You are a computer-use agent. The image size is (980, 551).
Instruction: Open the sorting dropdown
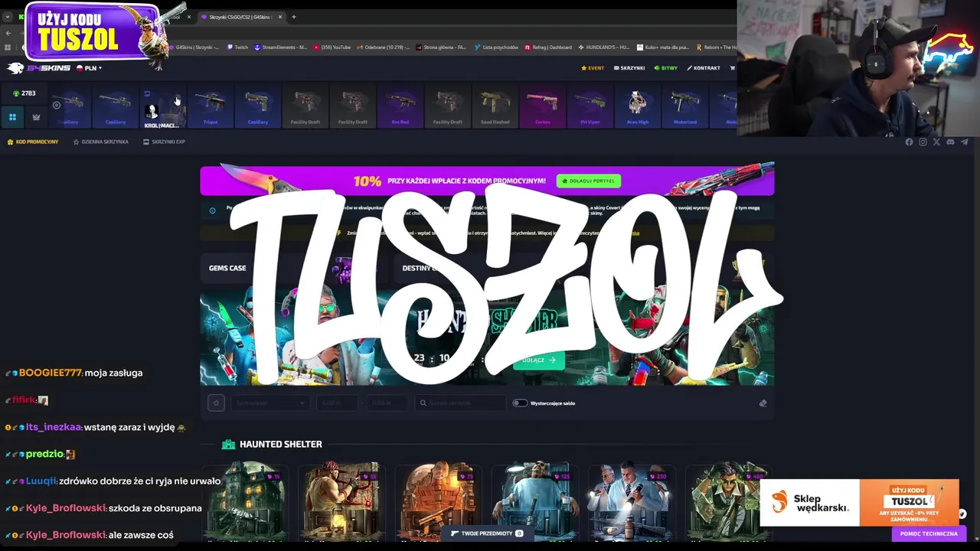269,403
